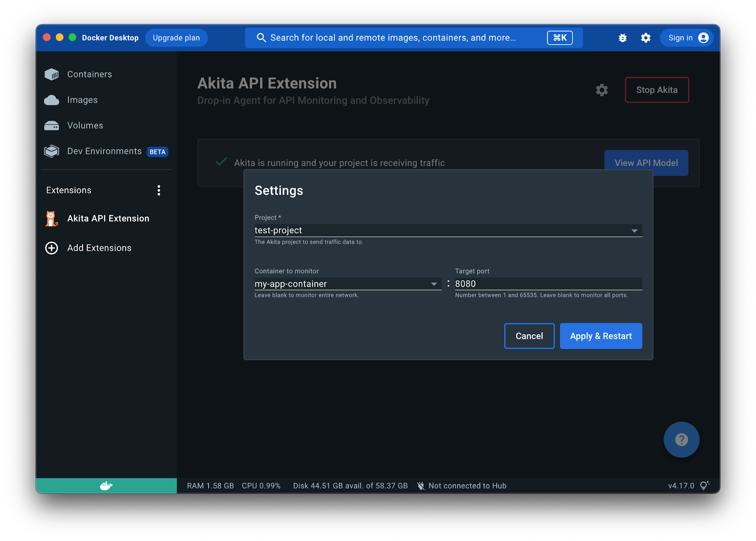Open the my-app-container combo box

(348, 284)
